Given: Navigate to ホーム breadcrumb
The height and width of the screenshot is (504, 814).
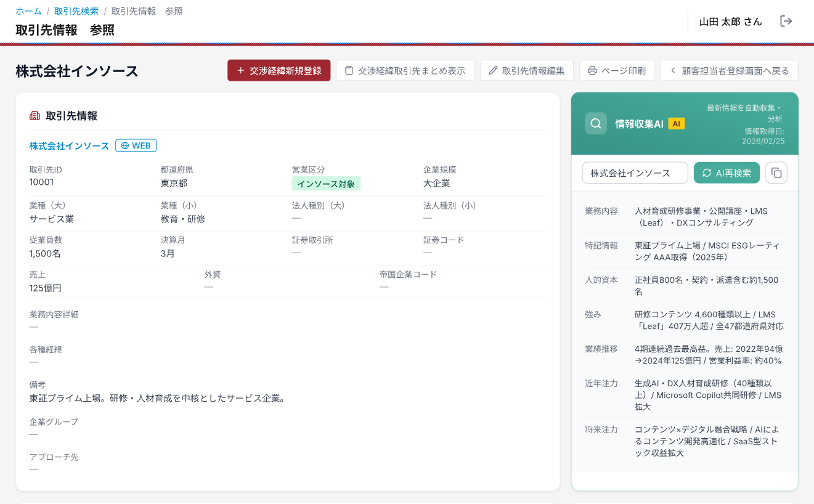Looking at the screenshot, I should click(28, 11).
